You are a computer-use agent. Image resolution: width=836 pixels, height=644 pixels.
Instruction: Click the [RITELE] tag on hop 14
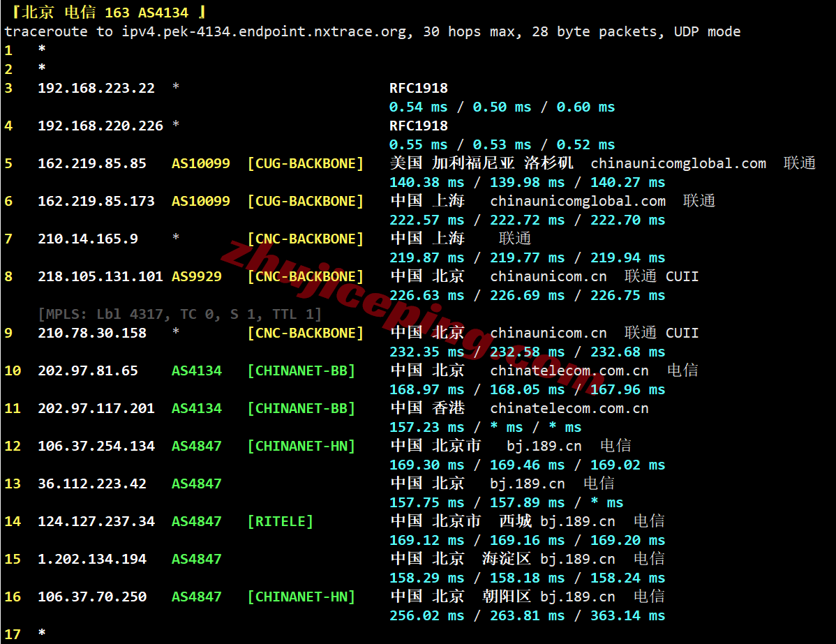pyautogui.click(x=281, y=521)
